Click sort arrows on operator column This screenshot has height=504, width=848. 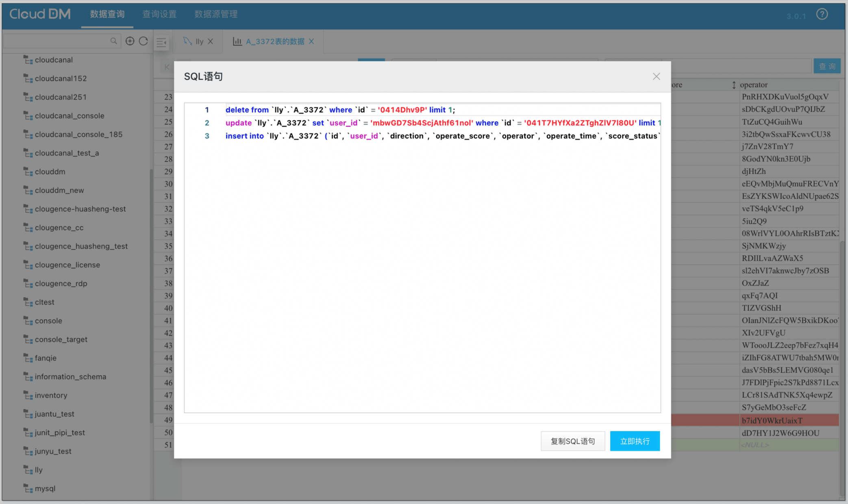pyautogui.click(x=734, y=85)
